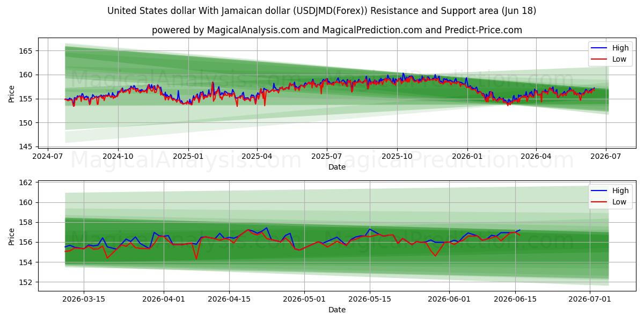Click the 2026-01 tick label
This screenshot has width=644, height=322.
point(467,157)
